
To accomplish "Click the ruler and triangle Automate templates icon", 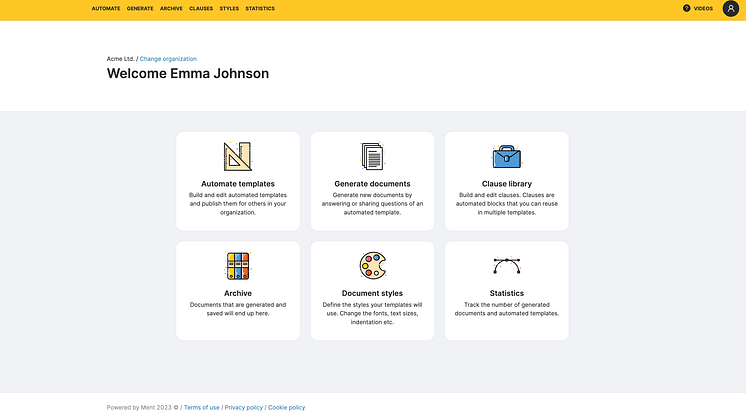I will tap(238, 156).
